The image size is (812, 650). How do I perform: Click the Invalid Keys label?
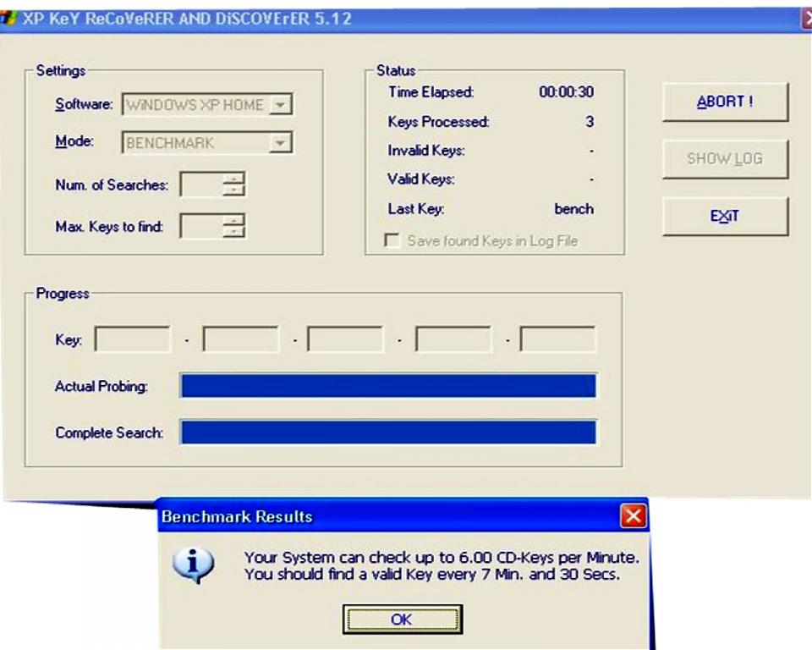(x=426, y=151)
